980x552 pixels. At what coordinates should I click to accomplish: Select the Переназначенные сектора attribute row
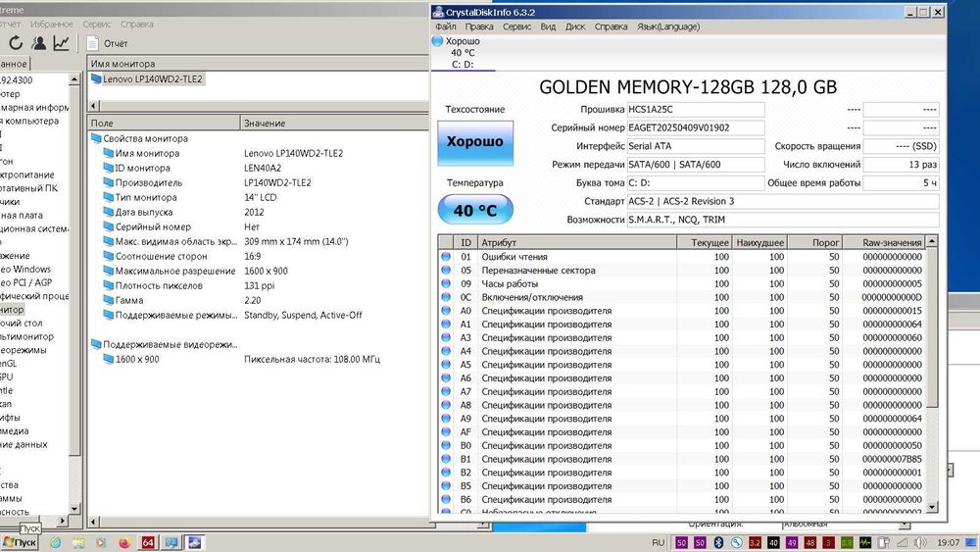click(x=682, y=270)
